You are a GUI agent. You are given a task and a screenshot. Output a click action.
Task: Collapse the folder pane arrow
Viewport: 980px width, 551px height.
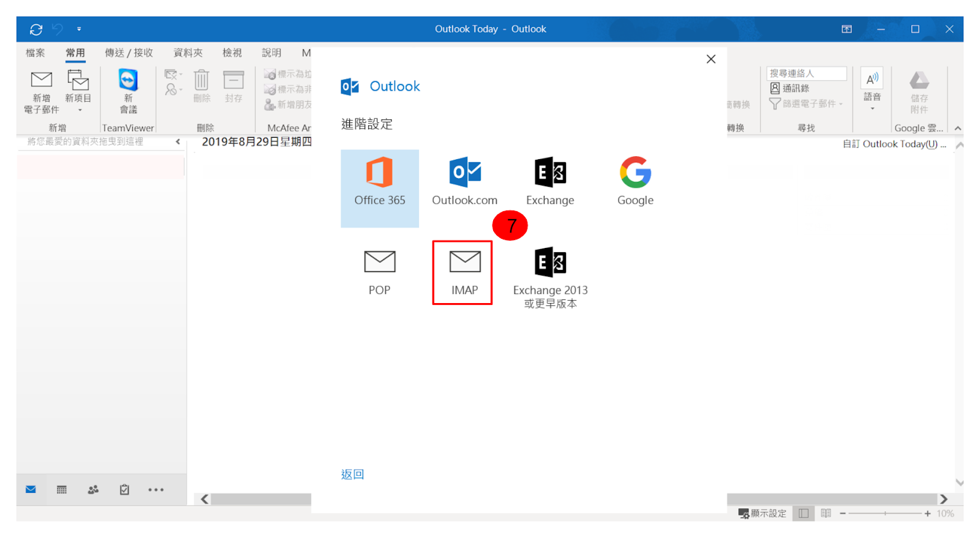click(178, 141)
